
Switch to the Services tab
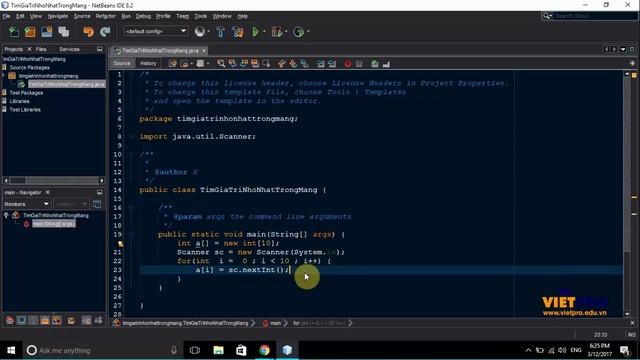69,49
